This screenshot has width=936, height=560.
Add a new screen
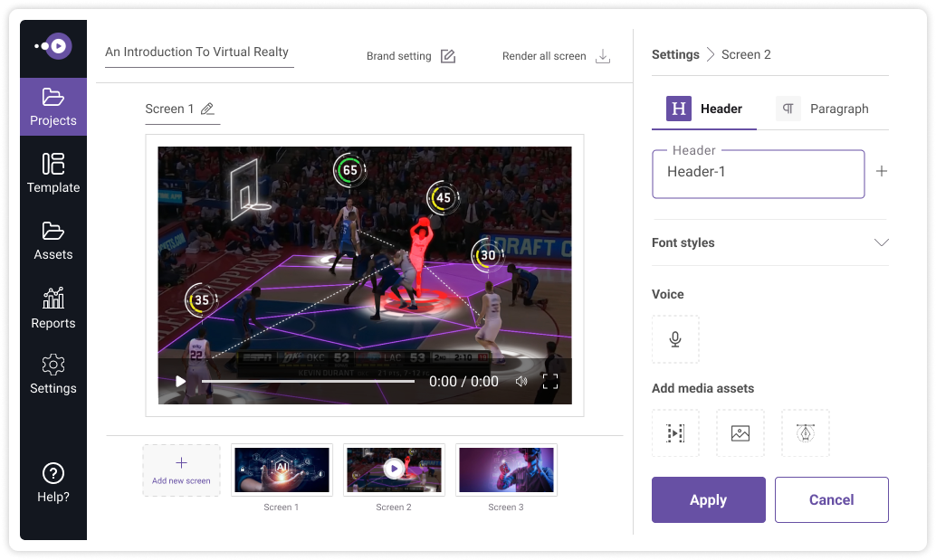(x=181, y=470)
